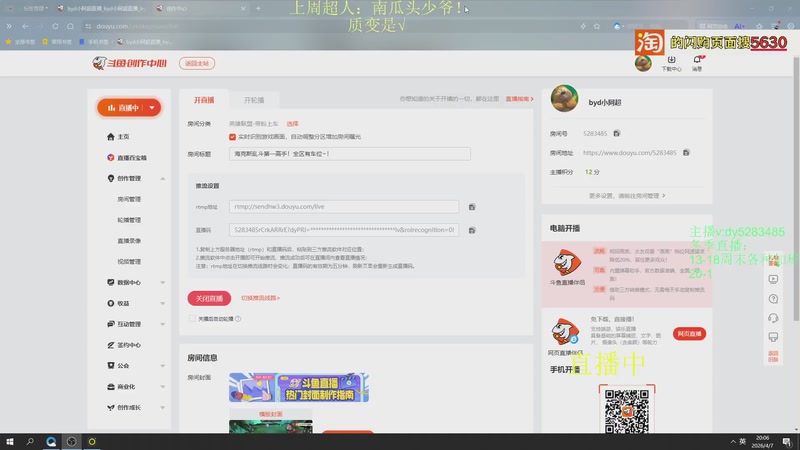Expand the 公会 menu arrow
The image size is (800, 450).
[162, 366]
